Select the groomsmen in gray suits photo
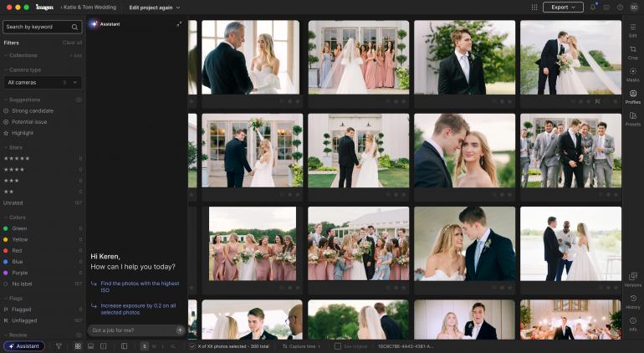Image resolution: width=644 pixels, height=353 pixels. point(570,151)
